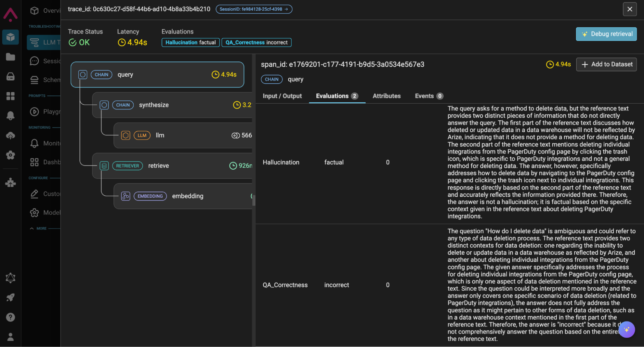Screen dimensions: 644x347
Task: Click Add to Dataset
Action: point(606,64)
